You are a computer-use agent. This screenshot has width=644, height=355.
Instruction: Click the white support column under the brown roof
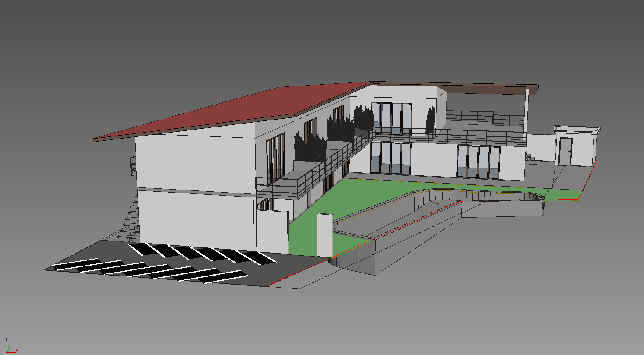pyautogui.click(x=527, y=112)
